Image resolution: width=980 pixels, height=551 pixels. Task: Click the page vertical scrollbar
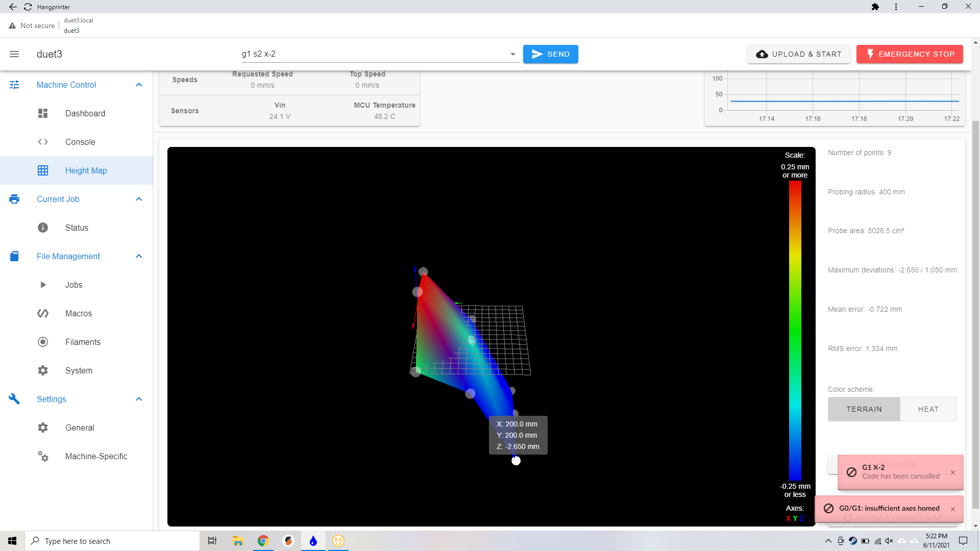[x=975, y=314]
